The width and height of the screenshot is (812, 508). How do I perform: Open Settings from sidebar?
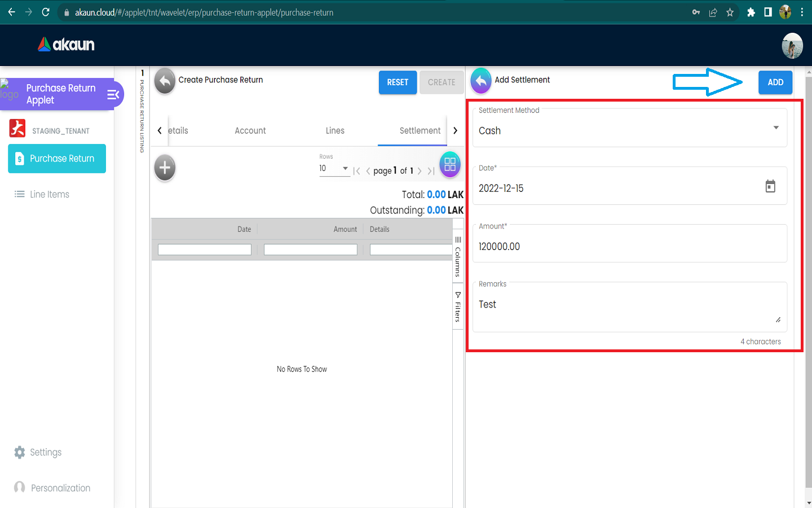click(x=38, y=452)
